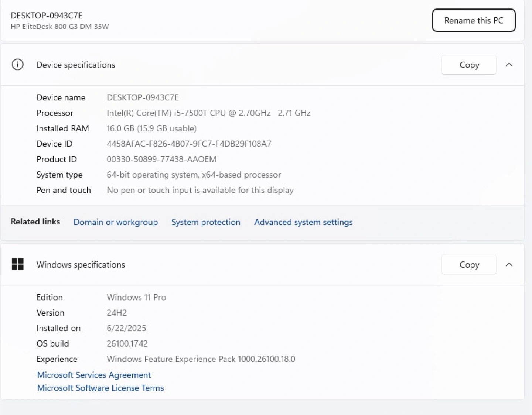
Task: Select the Product ID value 00330-50899-77438-AAOEM
Action: 161,160
